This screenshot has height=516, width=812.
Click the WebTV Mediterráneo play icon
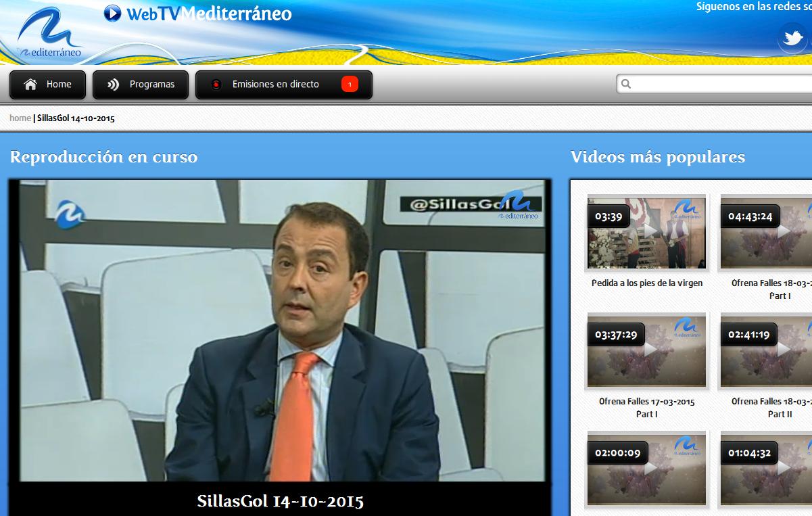(x=113, y=13)
